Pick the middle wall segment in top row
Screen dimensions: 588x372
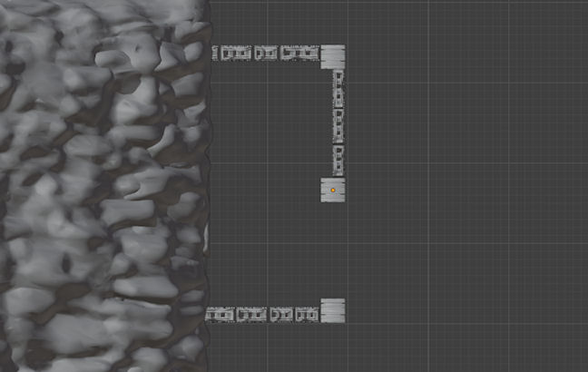(266, 54)
